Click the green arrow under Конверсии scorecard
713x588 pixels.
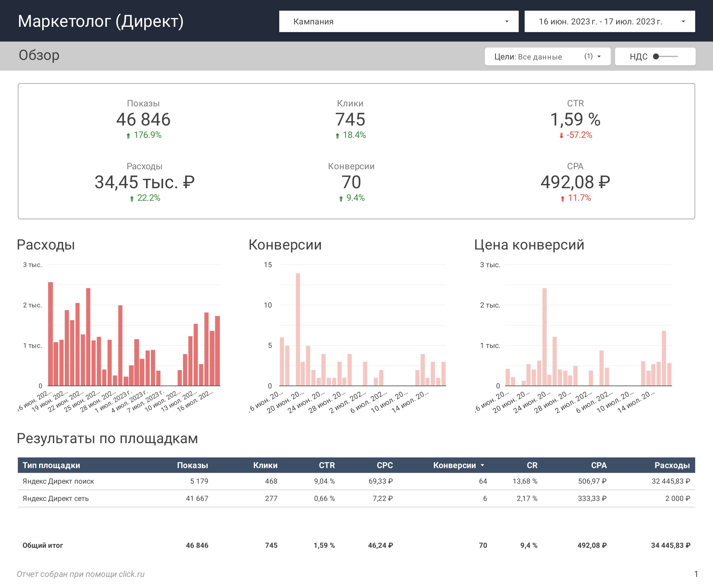341,198
